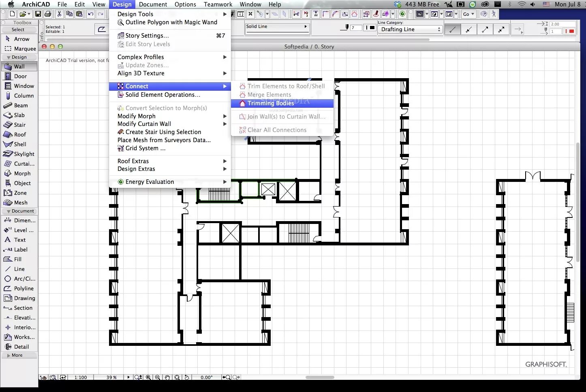The width and height of the screenshot is (586, 392).
Task: Select the Skylight tool
Action: pos(19,154)
